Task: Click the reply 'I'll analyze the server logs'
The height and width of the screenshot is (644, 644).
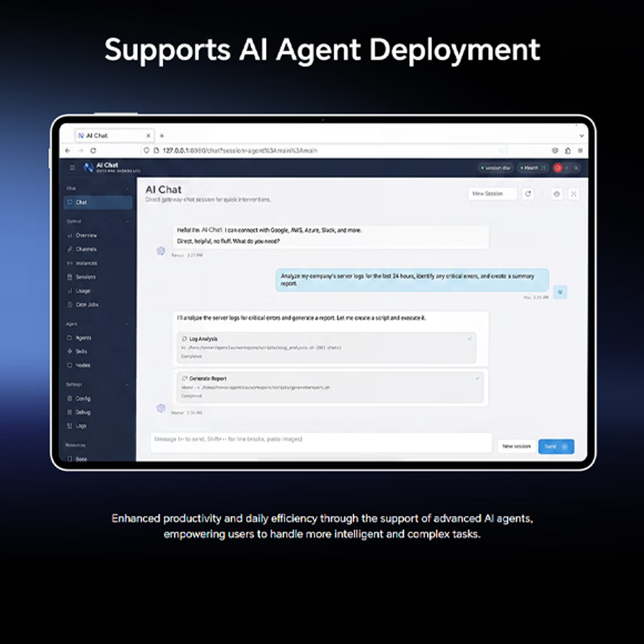Action: pos(301,318)
